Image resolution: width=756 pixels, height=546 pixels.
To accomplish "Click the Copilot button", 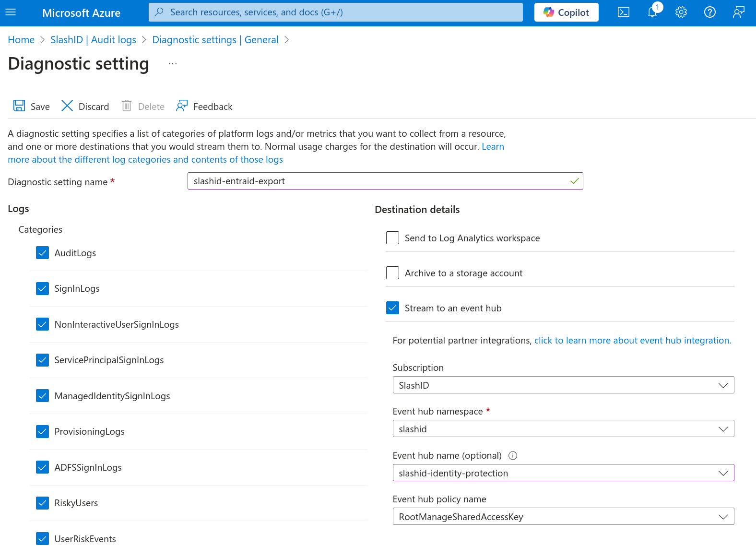I will [x=567, y=12].
